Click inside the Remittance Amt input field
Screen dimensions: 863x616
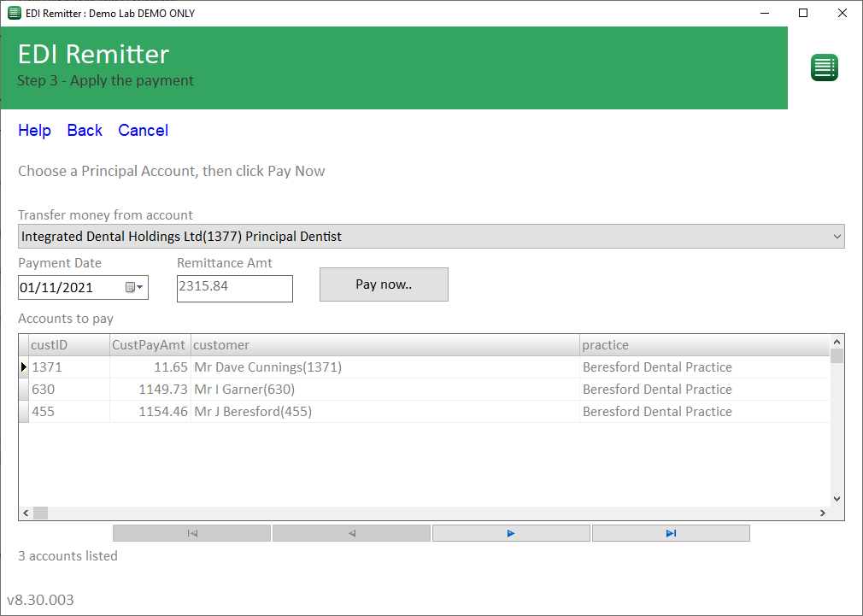tap(234, 289)
